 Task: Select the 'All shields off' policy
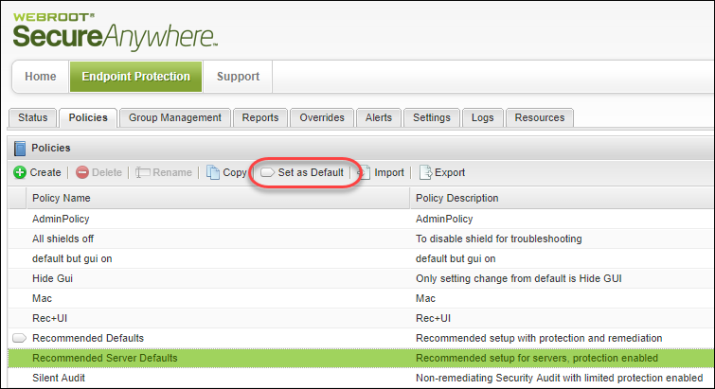62,239
